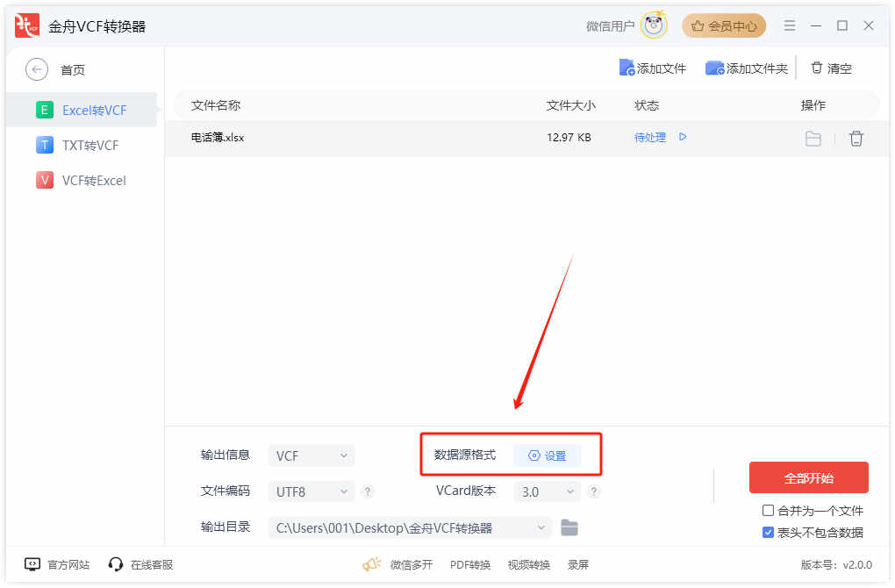Click the PDF转换 link
Screen dimensions: 895x588
click(469, 564)
